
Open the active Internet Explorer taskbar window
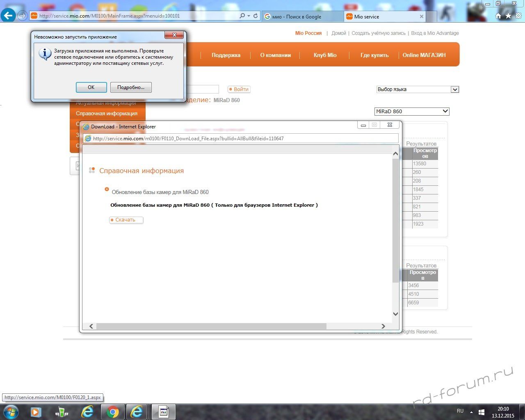(137, 412)
